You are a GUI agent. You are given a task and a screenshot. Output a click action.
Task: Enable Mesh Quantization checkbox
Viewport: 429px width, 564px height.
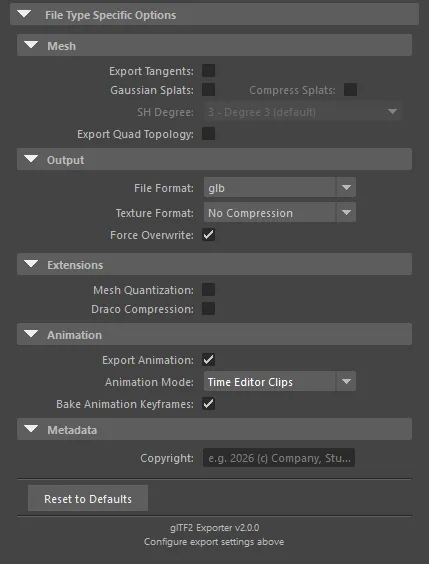[209, 290]
